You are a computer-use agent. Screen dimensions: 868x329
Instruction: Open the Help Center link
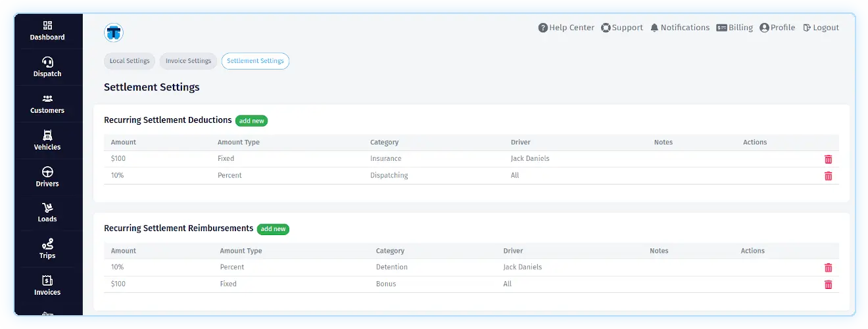pos(566,28)
